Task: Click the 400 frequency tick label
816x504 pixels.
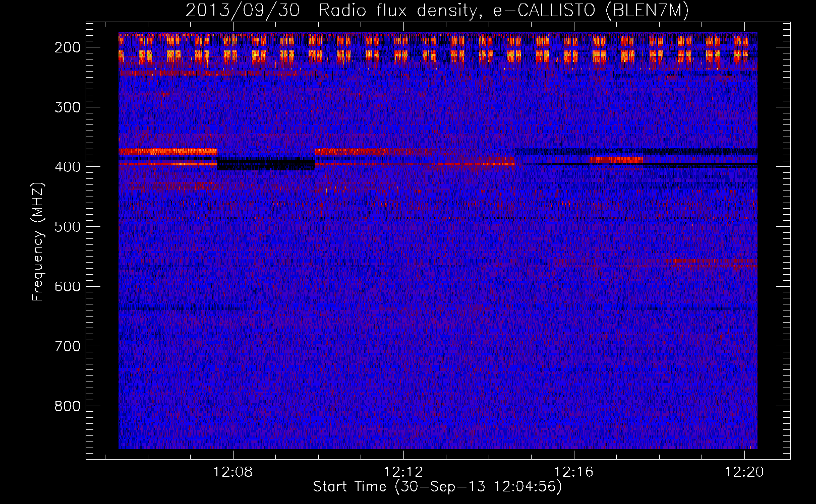Action: coord(68,167)
